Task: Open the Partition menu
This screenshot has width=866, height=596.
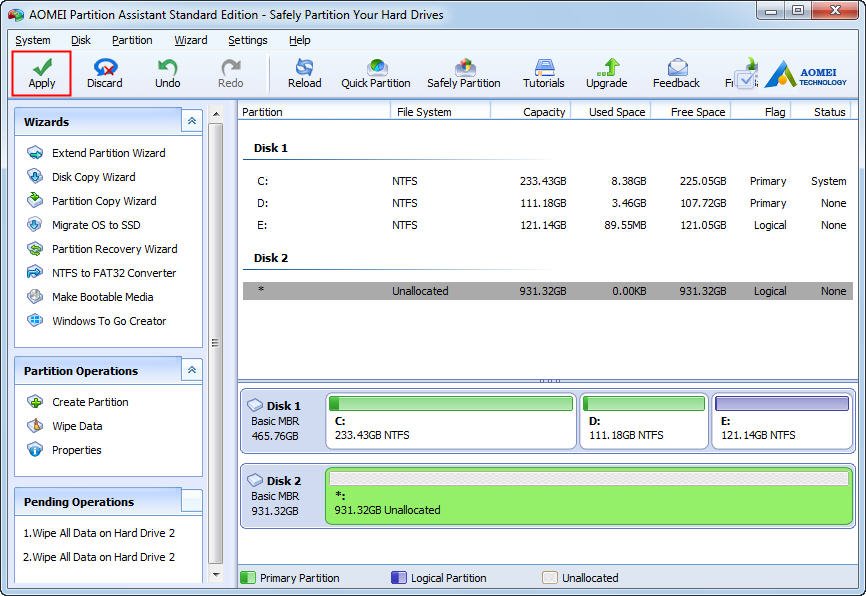Action: (x=132, y=40)
